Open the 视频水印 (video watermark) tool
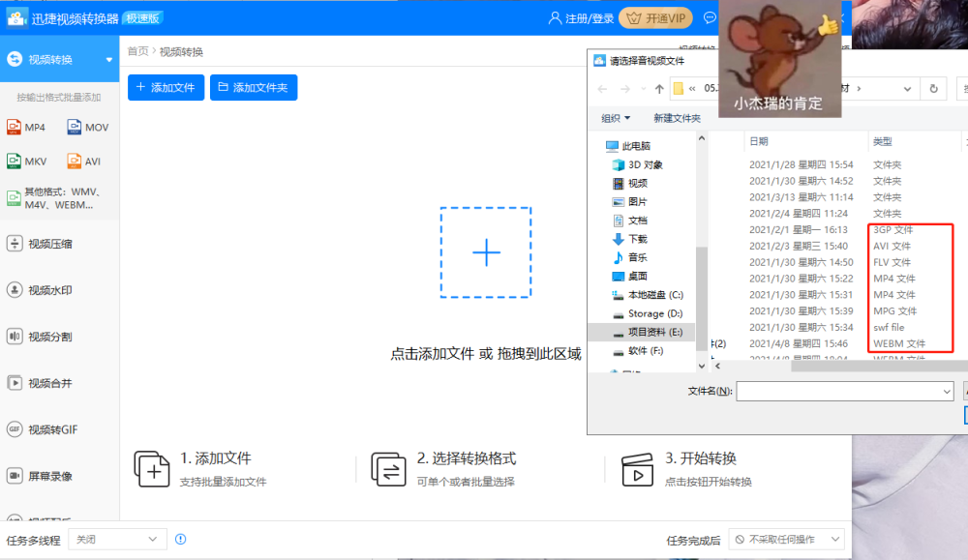This screenshot has width=968, height=560. coord(49,290)
